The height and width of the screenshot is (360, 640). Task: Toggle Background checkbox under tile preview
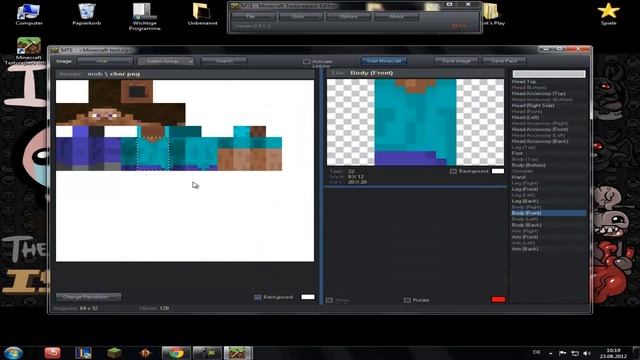(453, 171)
